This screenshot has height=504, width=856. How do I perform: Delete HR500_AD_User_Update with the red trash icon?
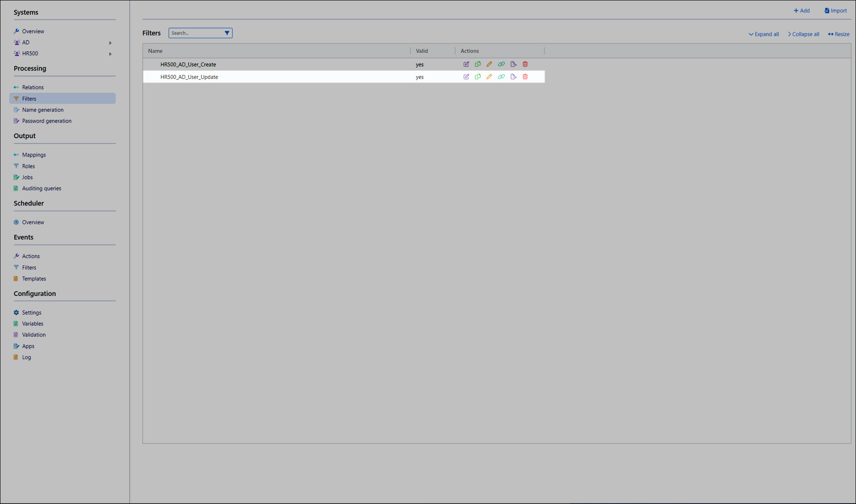[525, 77]
